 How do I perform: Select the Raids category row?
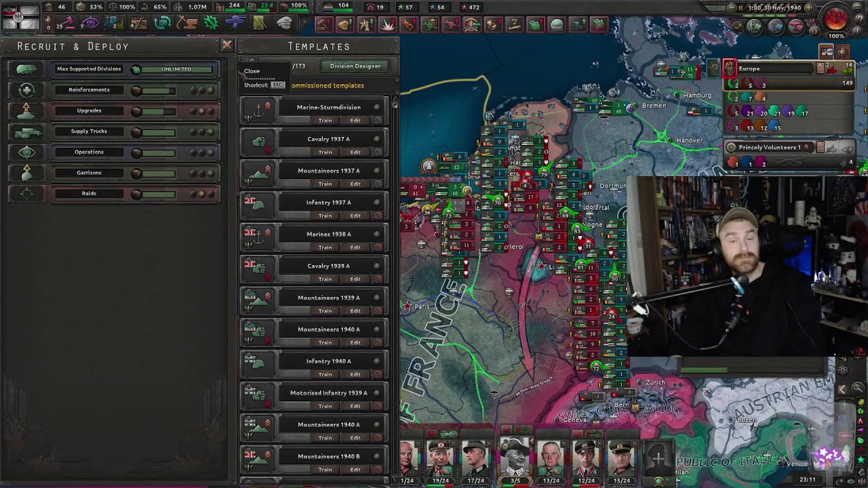point(114,194)
